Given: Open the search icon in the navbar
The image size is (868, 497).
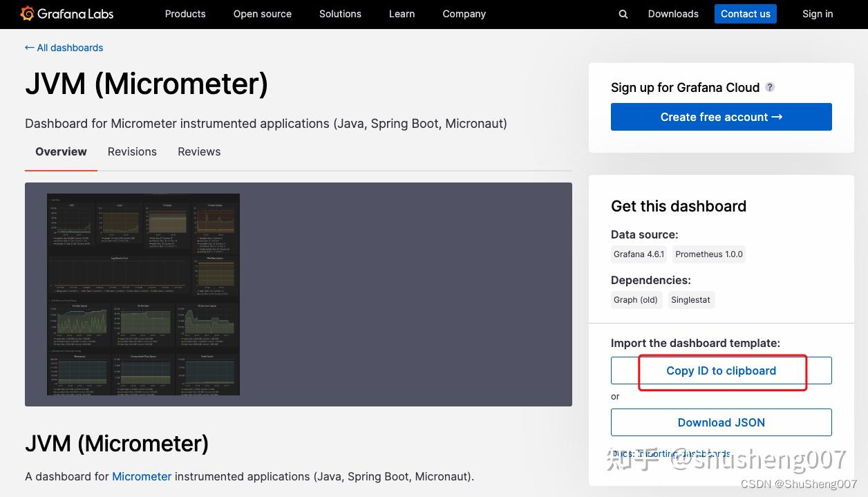Looking at the screenshot, I should (x=623, y=14).
